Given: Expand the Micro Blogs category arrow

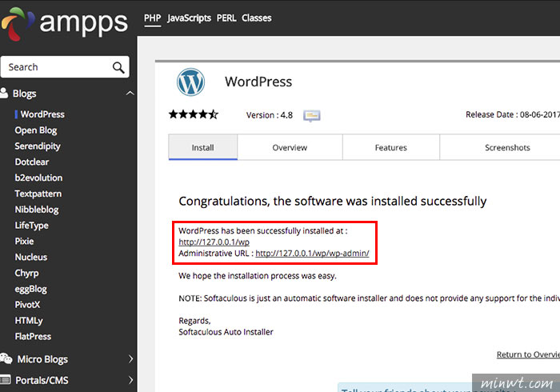Looking at the screenshot, I should pos(130,358).
